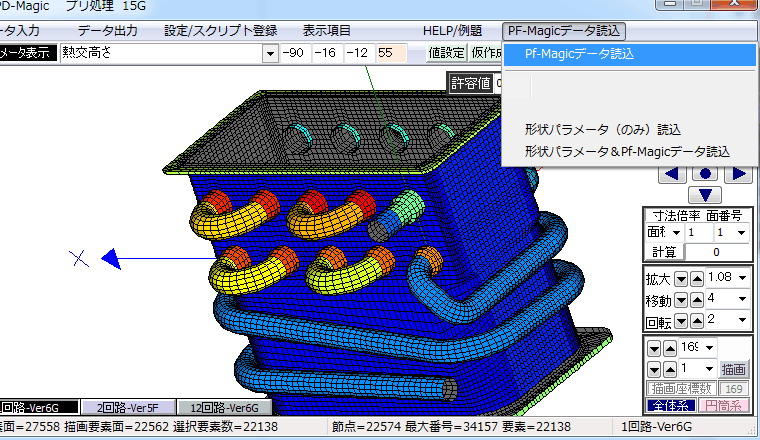Click 描画要素面=22562 in status bar
760x440 pixels.
116,427
